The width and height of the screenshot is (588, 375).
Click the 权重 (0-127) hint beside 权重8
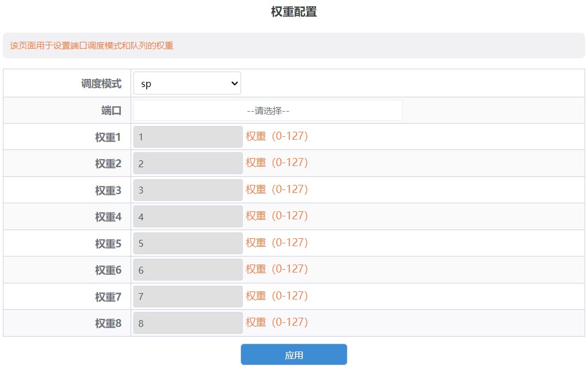click(277, 322)
